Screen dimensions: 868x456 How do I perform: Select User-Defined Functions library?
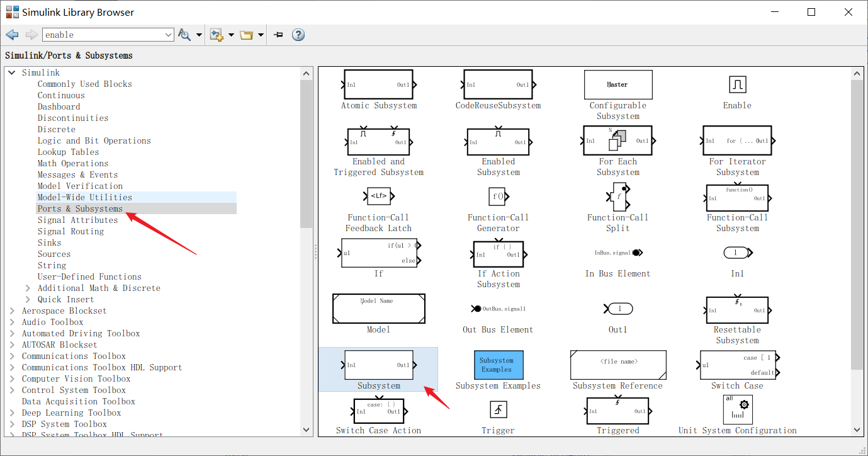[x=89, y=277]
